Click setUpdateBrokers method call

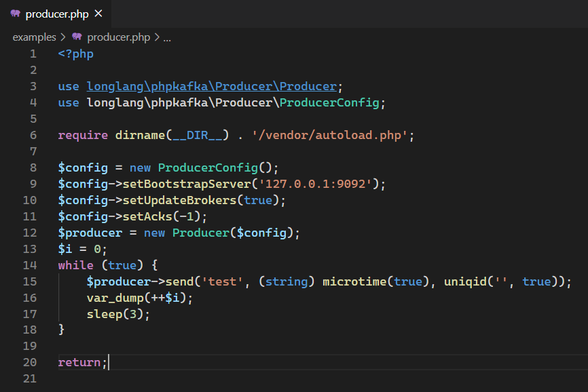pos(180,200)
